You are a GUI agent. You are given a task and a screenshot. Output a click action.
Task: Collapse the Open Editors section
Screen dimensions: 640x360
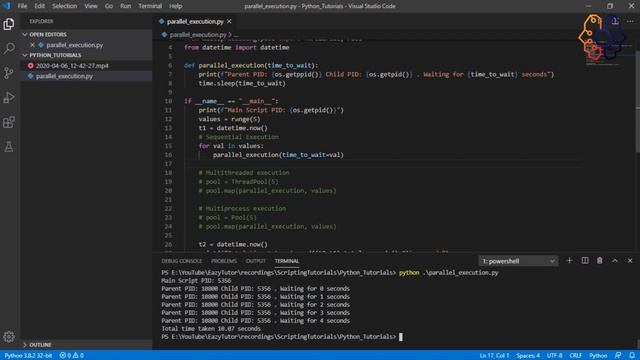pos(25,35)
